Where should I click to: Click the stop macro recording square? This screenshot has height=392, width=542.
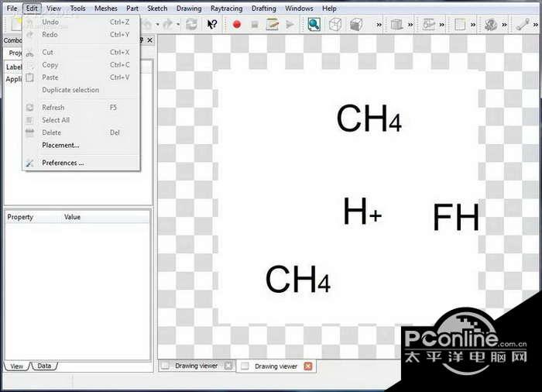[x=255, y=24]
